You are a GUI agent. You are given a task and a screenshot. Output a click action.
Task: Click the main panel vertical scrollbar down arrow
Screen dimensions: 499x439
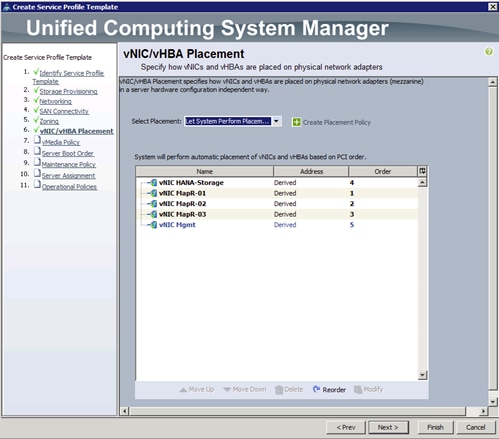pyautogui.click(x=493, y=401)
